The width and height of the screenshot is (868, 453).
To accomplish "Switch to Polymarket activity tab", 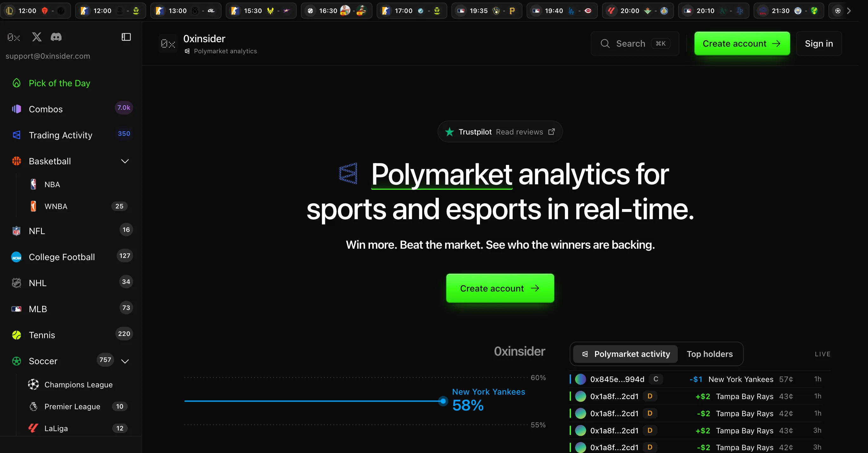I will coord(625,354).
